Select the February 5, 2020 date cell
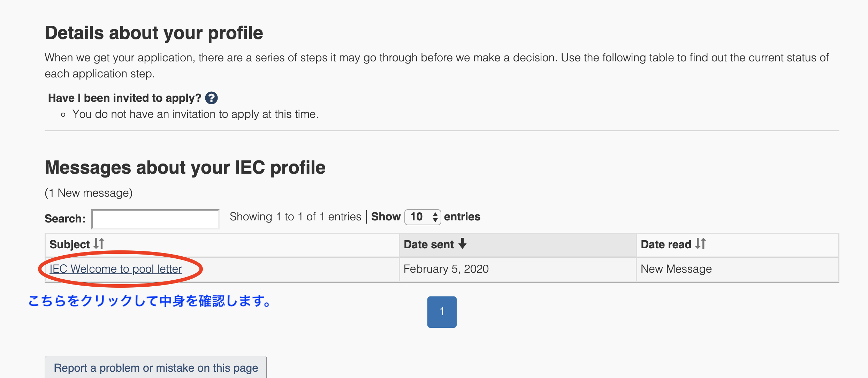 518,269
